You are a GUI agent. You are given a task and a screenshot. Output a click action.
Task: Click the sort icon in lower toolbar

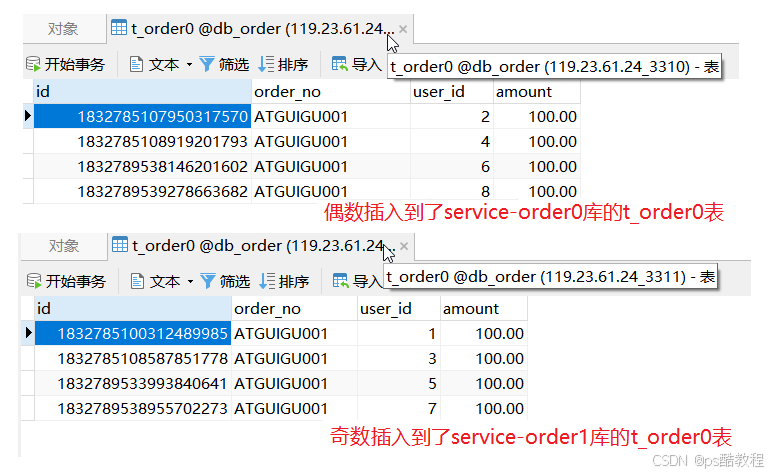(267, 281)
